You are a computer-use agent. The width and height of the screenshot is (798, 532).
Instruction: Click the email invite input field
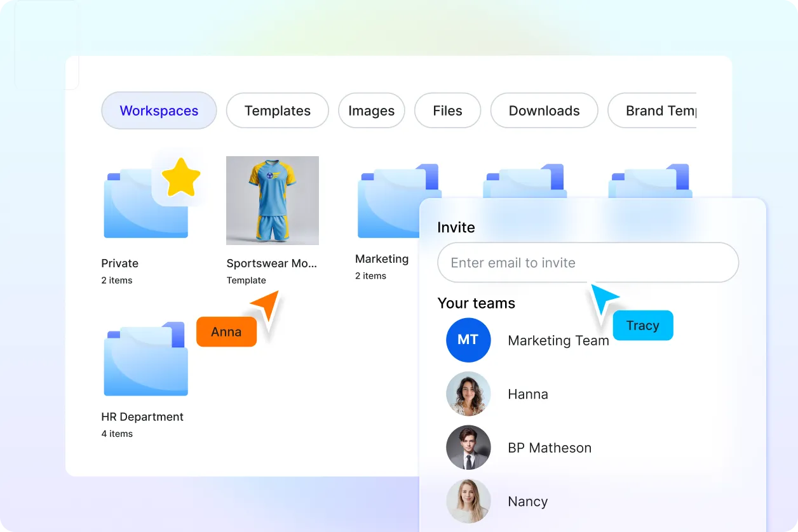point(588,262)
